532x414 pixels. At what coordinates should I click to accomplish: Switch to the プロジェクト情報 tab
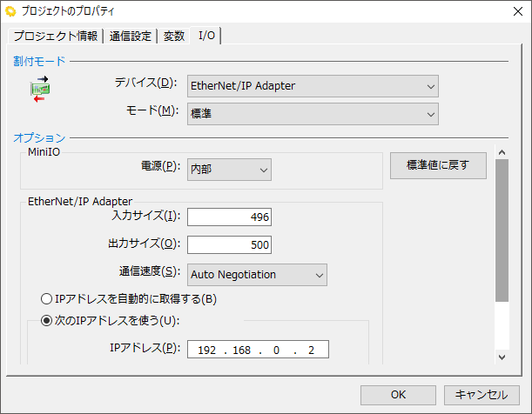tap(55, 36)
